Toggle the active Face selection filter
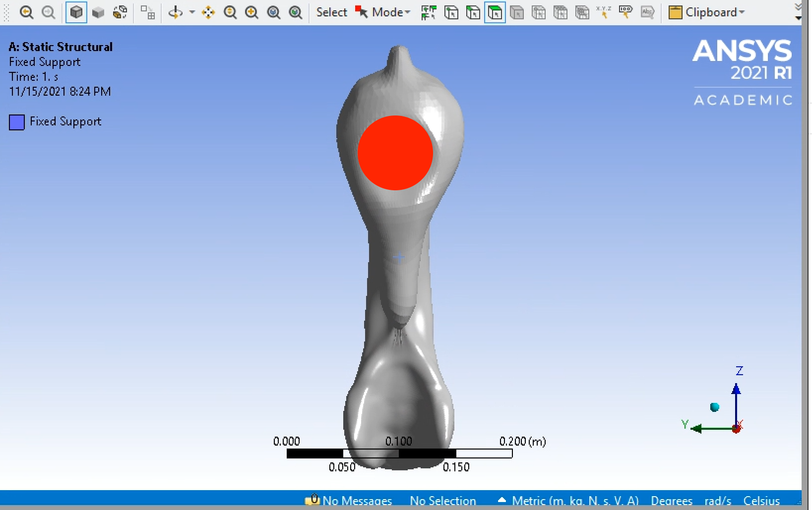This screenshot has height=510, width=812. (x=495, y=12)
